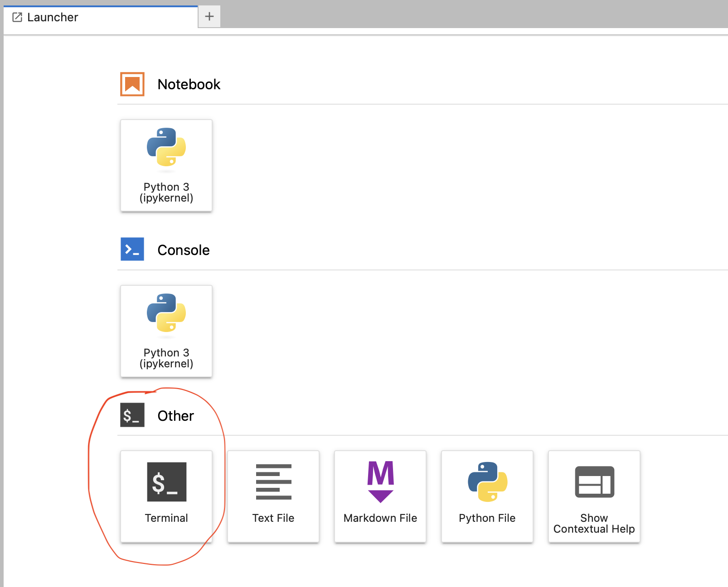The image size is (728, 587).
Task: Click the purple M Markdown icon
Action: pos(380,481)
